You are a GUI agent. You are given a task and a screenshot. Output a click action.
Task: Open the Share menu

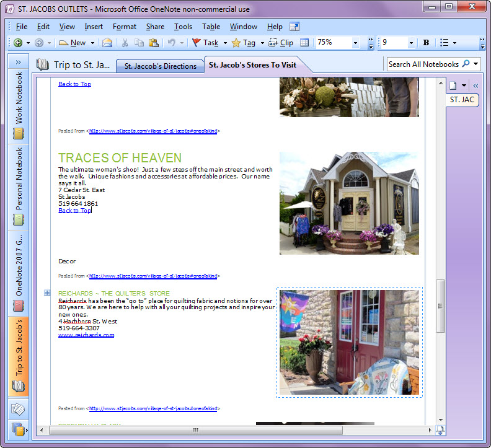156,27
